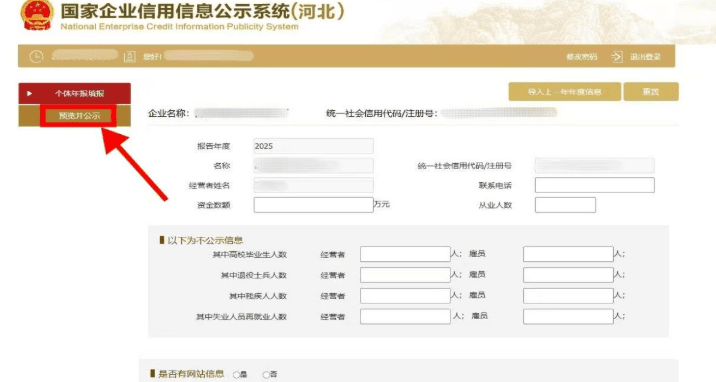The height and width of the screenshot is (382, 716).
Task: Click 经营者 input for 其中高校毕业生人数
Action: (x=405, y=254)
